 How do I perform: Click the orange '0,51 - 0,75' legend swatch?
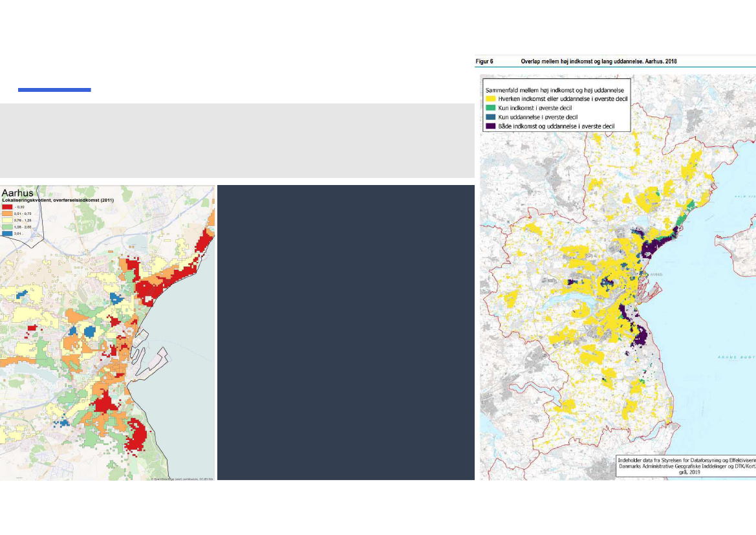[x=7, y=213]
